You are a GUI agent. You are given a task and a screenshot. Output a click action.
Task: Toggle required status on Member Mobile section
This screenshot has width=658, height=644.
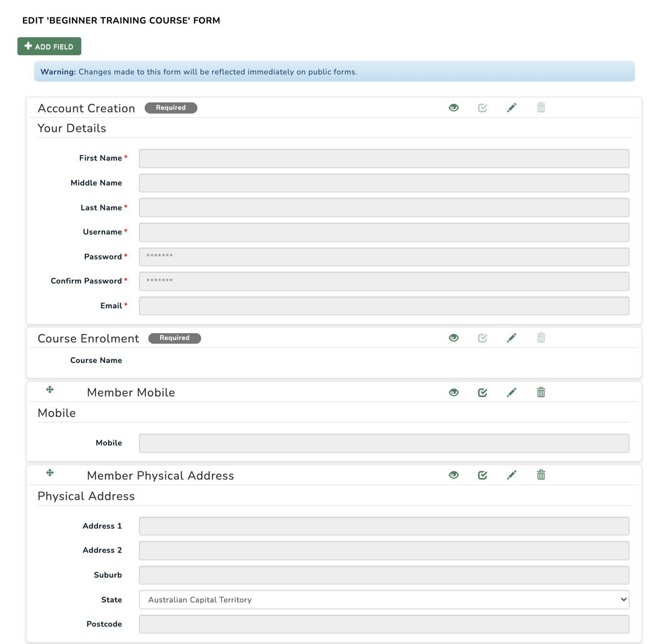(483, 392)
